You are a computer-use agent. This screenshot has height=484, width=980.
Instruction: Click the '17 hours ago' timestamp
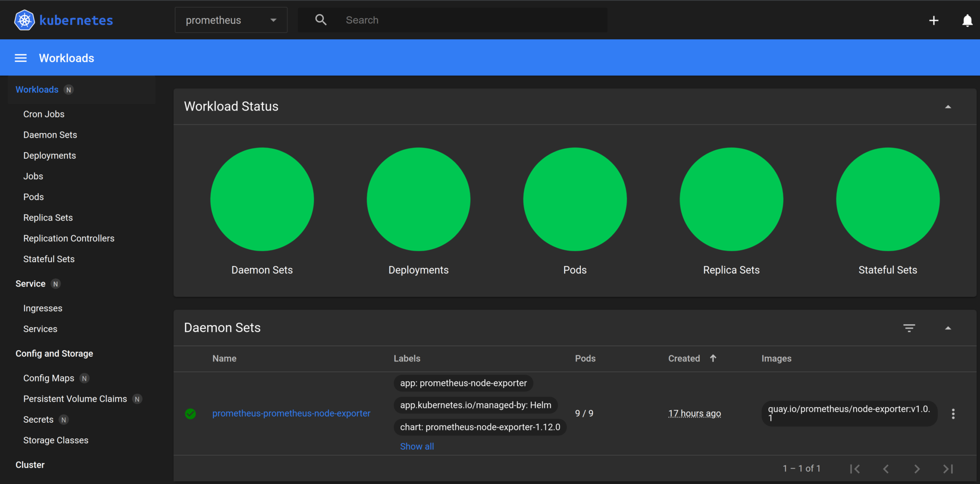(x=694, y=414)
